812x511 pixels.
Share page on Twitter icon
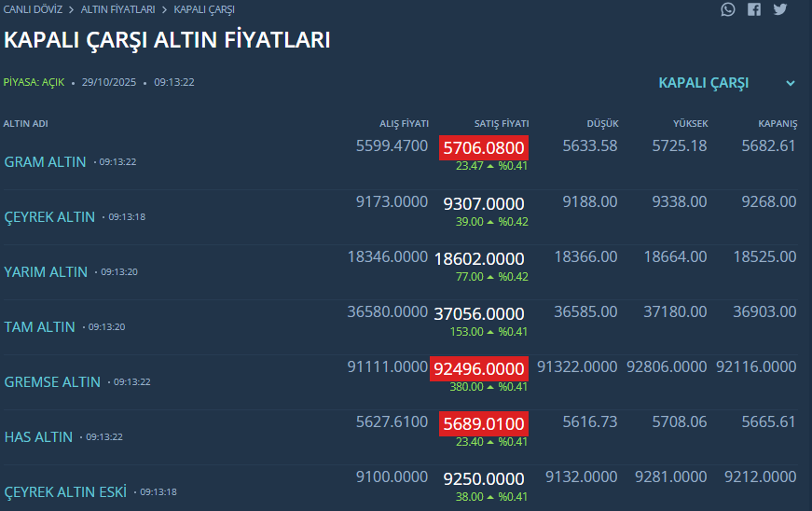(x=780, y=9)
